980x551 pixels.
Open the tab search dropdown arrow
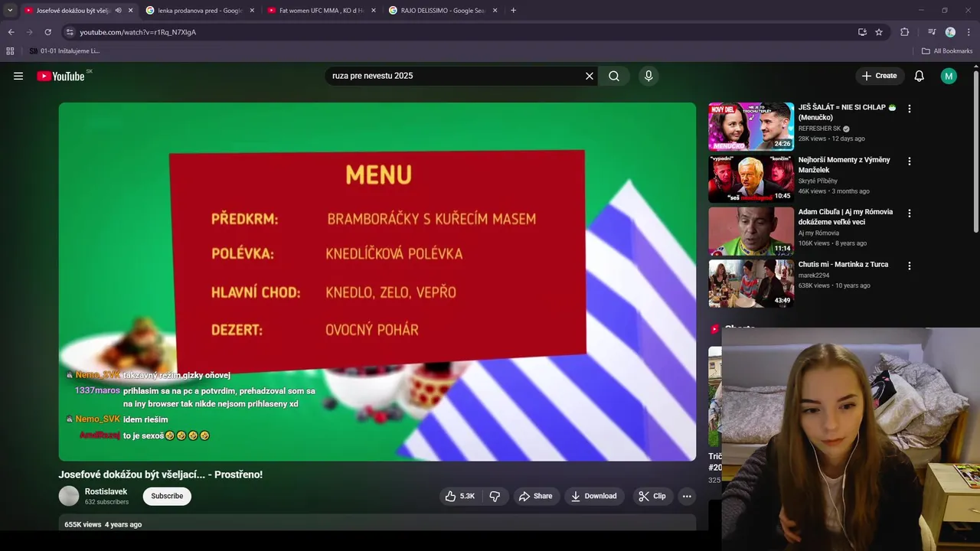(9, 11)
